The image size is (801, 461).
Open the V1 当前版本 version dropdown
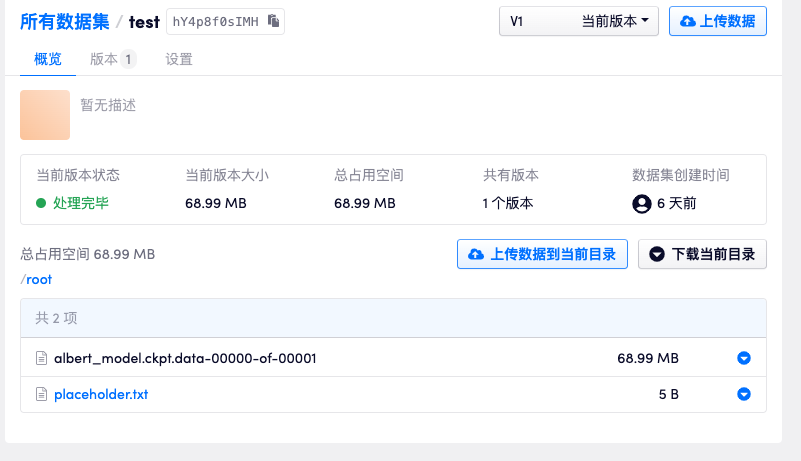(x=578, y=21)
